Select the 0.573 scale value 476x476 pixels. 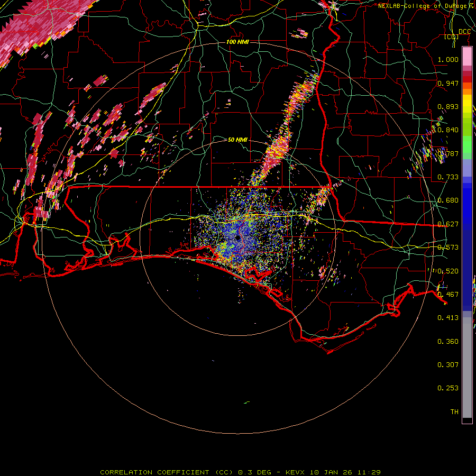click(448, 248)
